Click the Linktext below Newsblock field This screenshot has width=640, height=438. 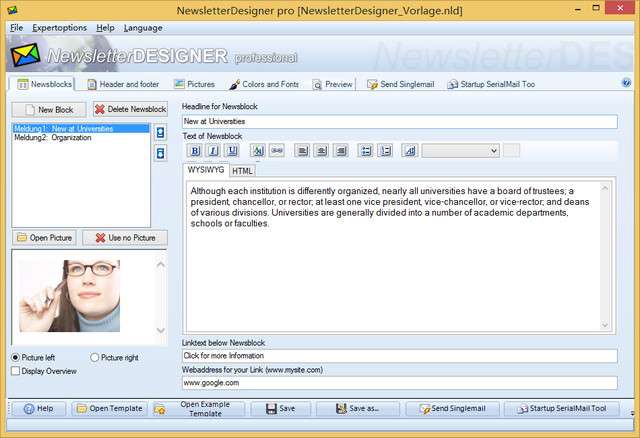point(400,356)
